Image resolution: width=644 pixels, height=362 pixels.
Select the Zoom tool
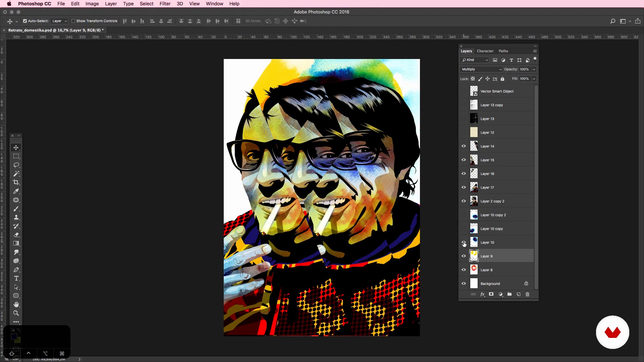click(16, 313)
